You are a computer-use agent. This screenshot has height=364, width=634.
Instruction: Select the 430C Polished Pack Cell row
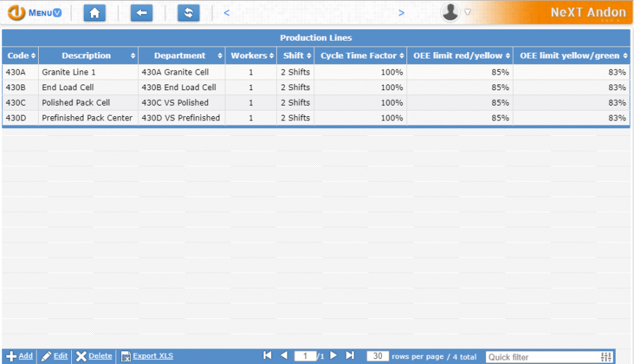point(76,103)
